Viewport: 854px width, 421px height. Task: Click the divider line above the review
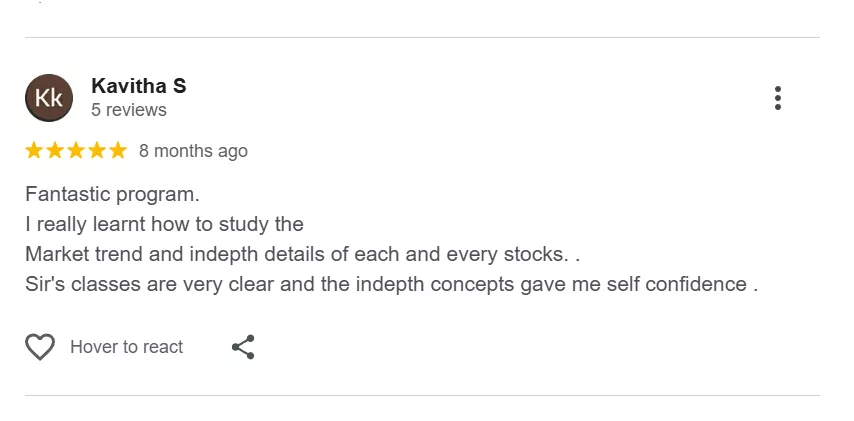pyautogui.click(x=422, y=38)
